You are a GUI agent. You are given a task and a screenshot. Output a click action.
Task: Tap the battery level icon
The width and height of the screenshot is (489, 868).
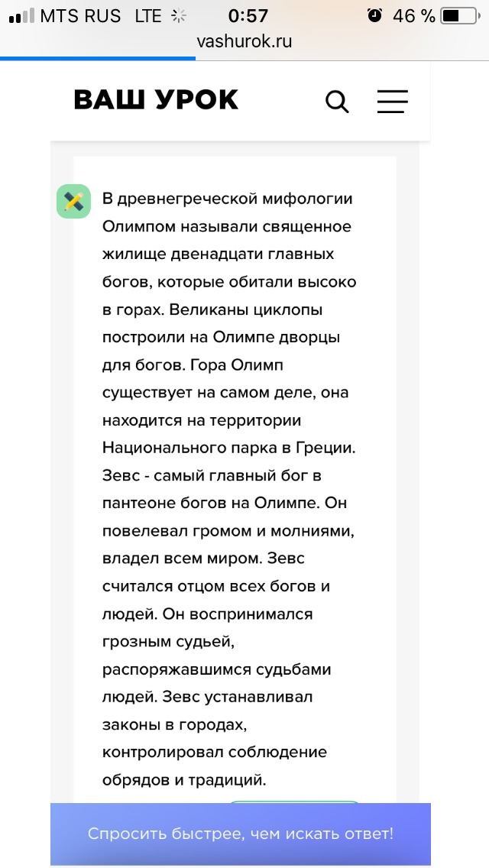pos(460,16)
